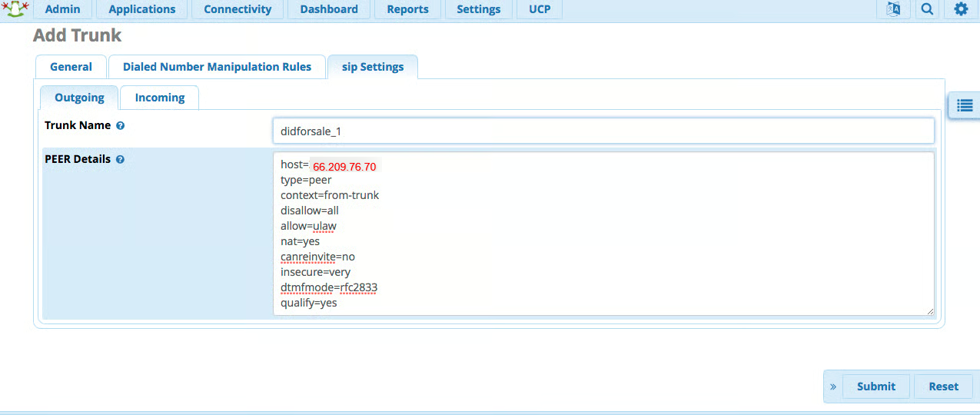Collapse action bar with double arrow

click(x=833, y=386)
